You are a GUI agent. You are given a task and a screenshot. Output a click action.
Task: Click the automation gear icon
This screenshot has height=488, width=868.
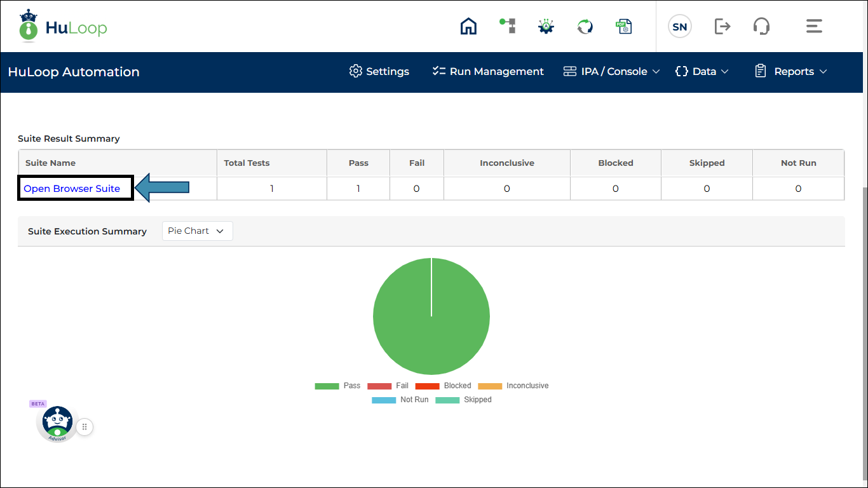[546, 27]
